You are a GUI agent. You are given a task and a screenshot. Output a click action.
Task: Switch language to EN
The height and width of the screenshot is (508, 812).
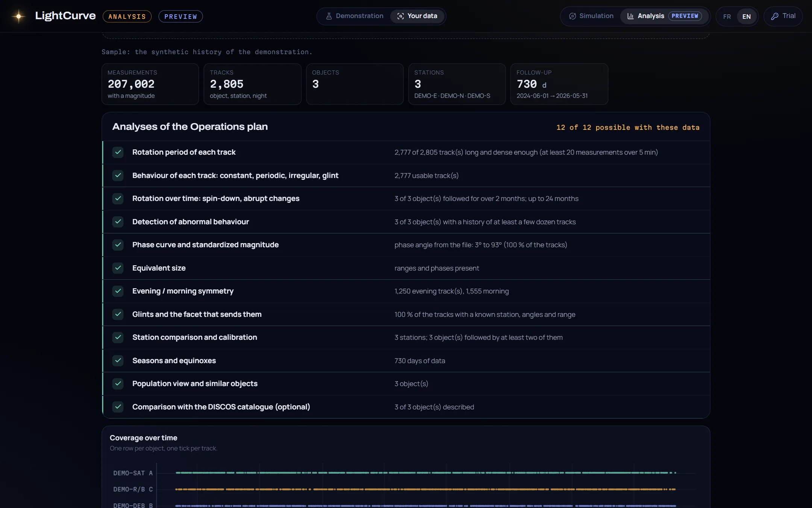pyautogui.click(x=747, y=17)
